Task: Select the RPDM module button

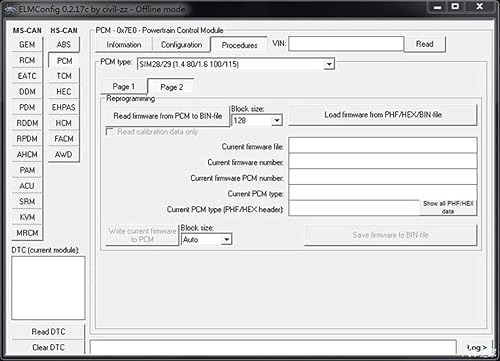Action: click(x=27, y=139)
